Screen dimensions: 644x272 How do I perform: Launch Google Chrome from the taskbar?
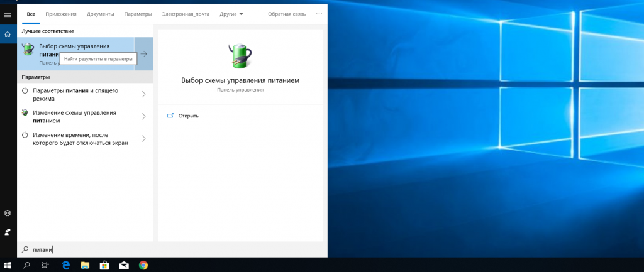pyautogui.click(x=143, y=265)
